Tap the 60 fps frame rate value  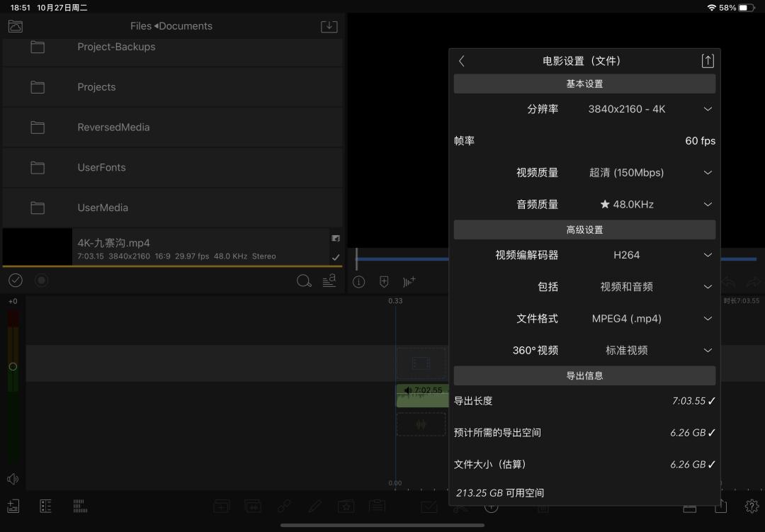click(x=700, y=141)
